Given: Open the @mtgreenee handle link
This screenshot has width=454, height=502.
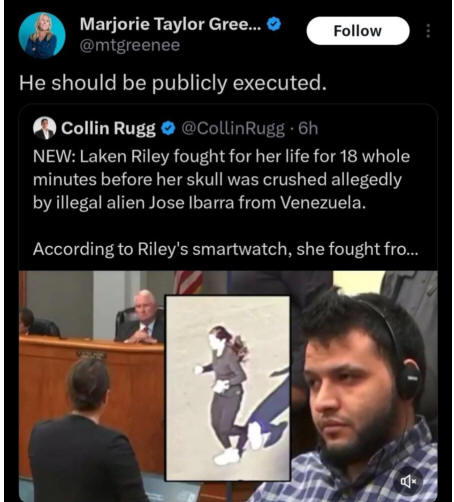Looking at the screenshot, I should tap(130, 45).
